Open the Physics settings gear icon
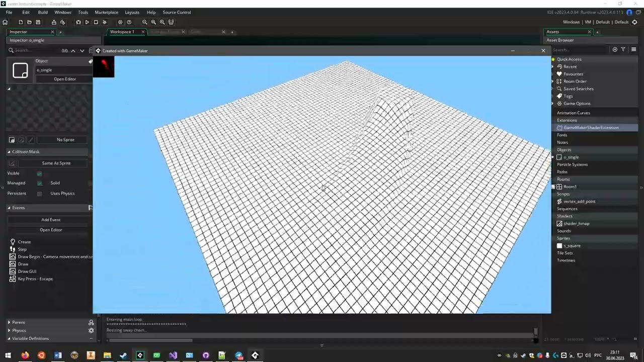The height and width of the screenshot is (362, 644). coord(91,330)
